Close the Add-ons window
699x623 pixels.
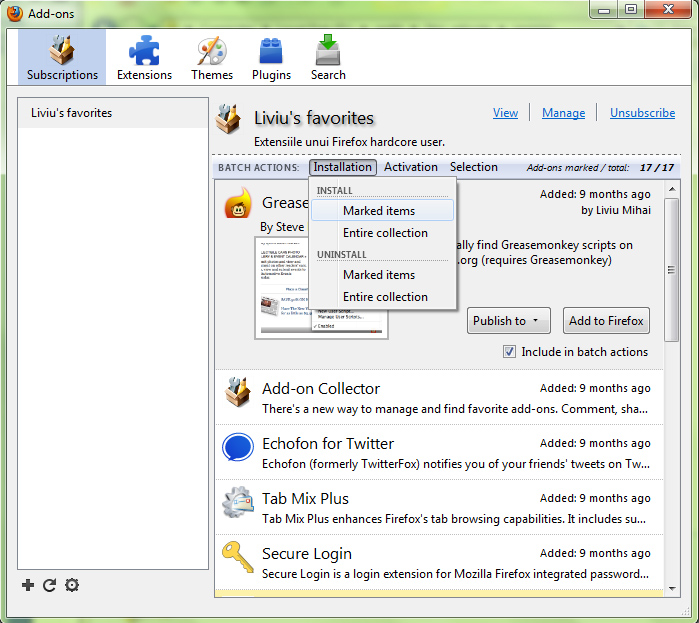(668, 9)
